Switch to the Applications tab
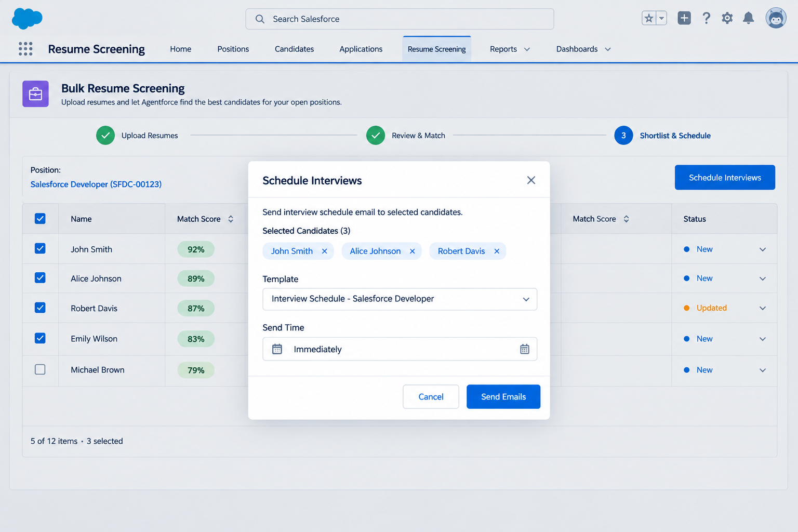Image resolution: width=798 pixels, height=532 pixels. 361,49
